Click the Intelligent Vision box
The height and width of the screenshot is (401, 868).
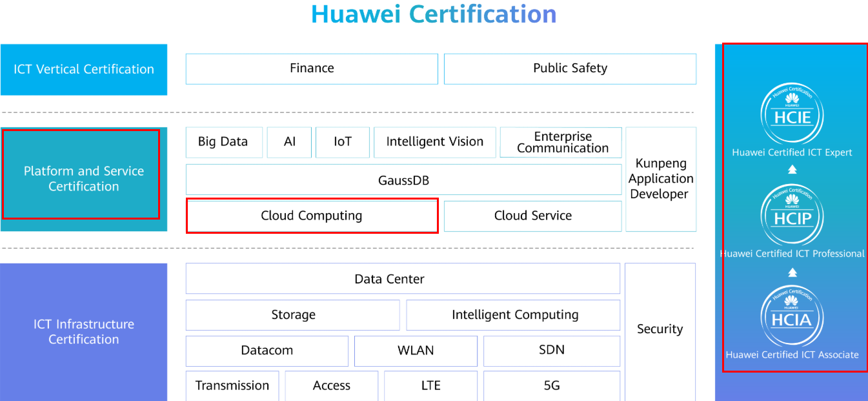[434, 142]
